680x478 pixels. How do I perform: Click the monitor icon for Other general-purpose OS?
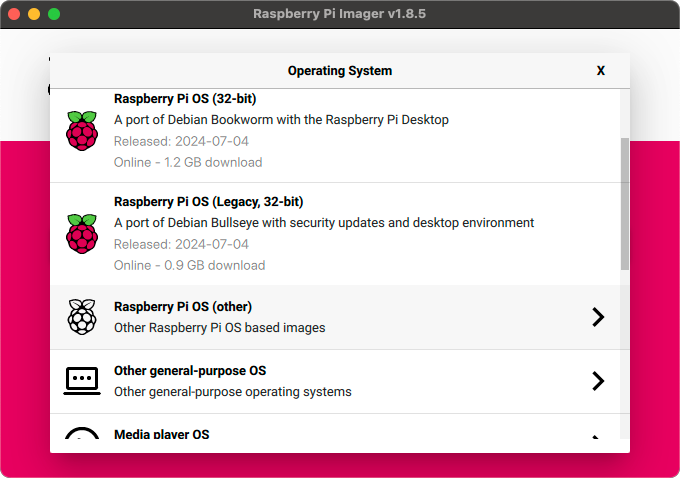coord(82,381)
